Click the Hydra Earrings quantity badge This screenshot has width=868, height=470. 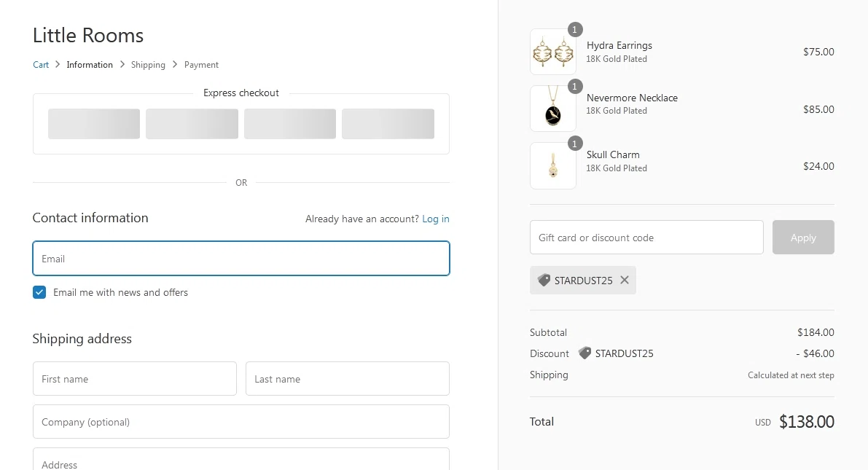tap(575, 30)
